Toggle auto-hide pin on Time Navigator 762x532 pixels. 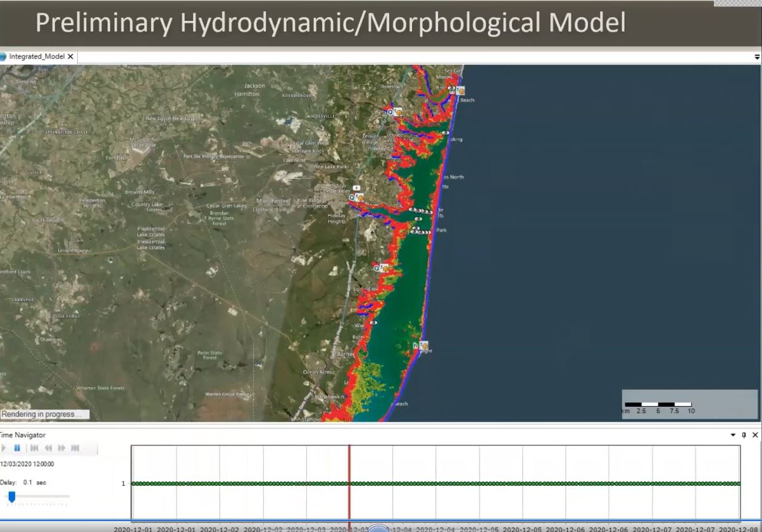coord(744,435)
